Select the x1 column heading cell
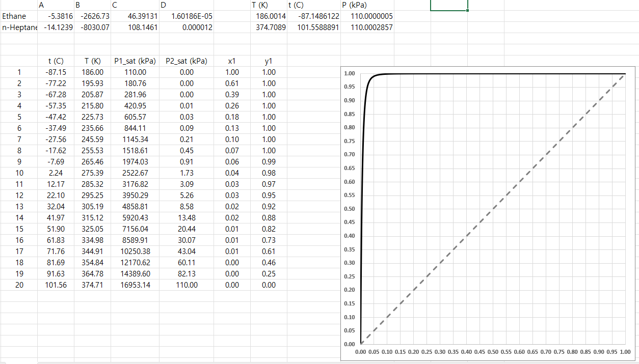The width and height of the screenshot is (639, 364). click(232, 61)
